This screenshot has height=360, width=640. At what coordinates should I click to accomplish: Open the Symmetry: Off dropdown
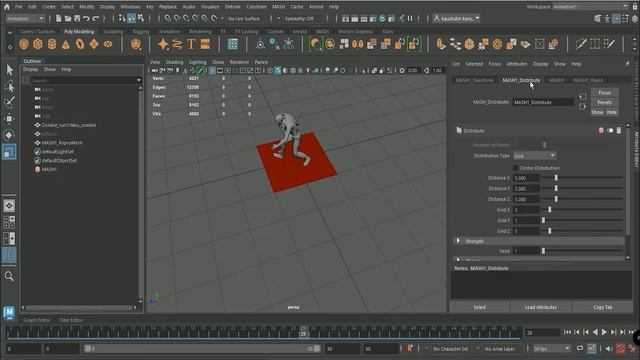(301, 18)
